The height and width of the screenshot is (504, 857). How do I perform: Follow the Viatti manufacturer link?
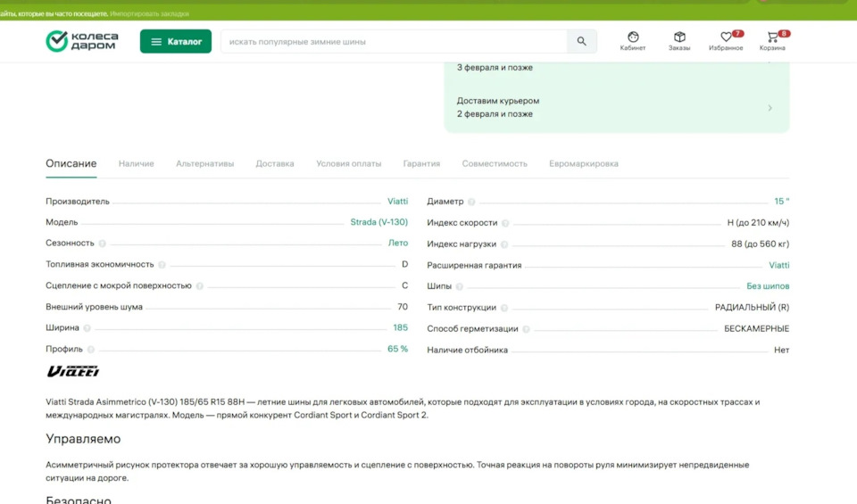pos(397,201)
